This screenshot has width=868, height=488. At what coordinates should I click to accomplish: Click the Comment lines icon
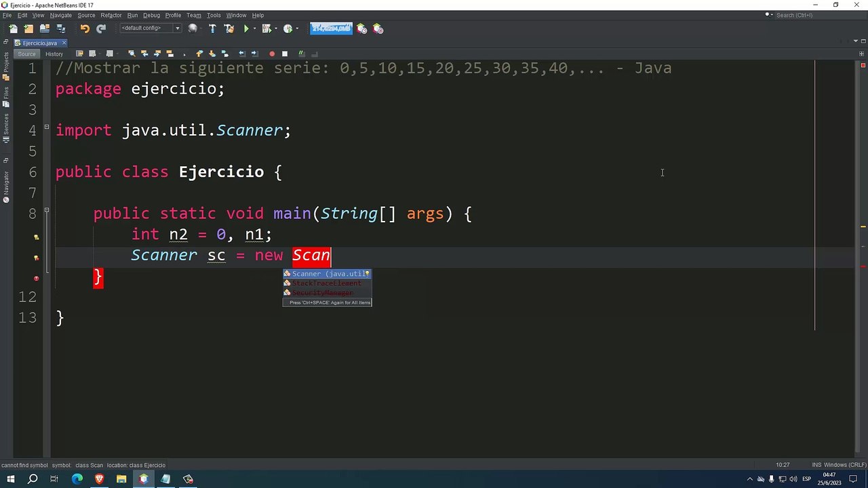coord(302,54)
